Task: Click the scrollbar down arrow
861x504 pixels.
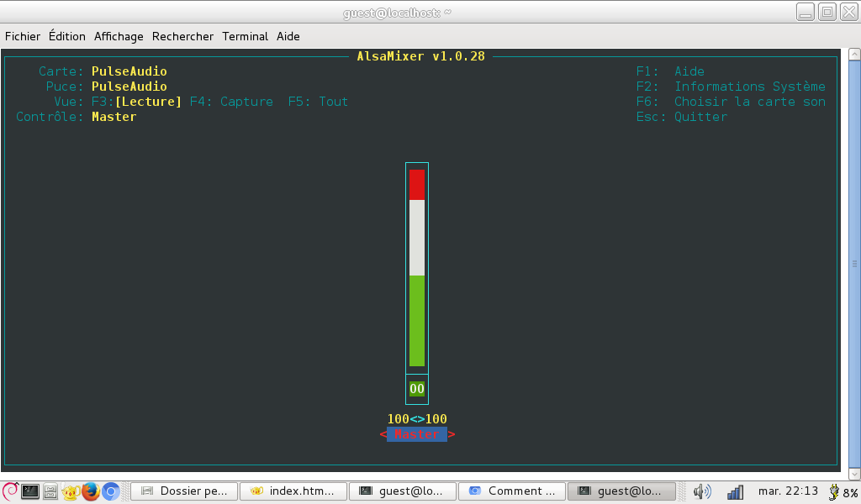Action: pos(854,474)
